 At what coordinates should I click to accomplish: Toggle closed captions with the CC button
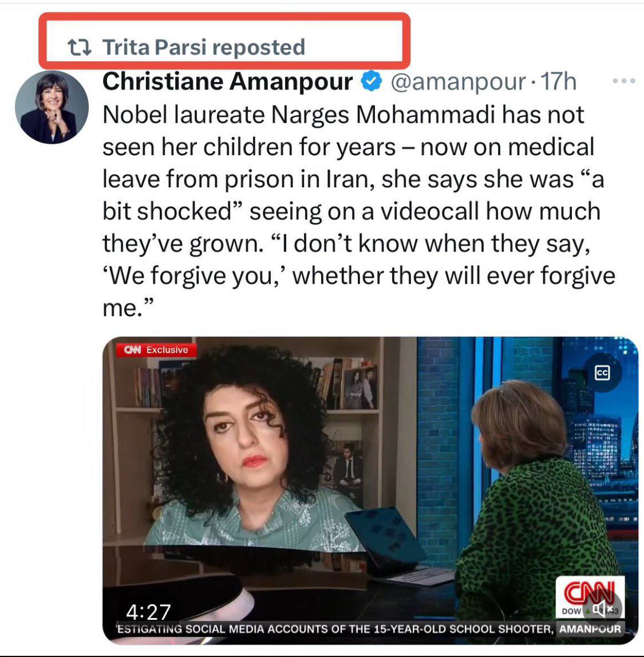click(x=602, y=372)
